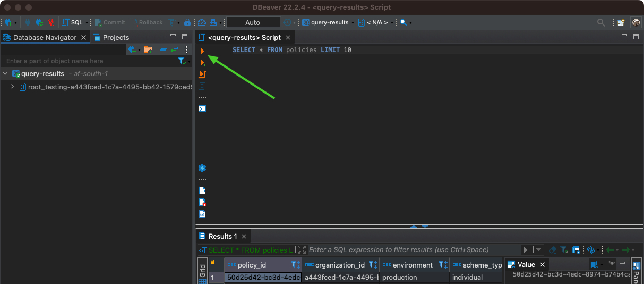This screenshot has height=284, width=644.
Task: Close the Results 1 tab
Action: (244, 236)
